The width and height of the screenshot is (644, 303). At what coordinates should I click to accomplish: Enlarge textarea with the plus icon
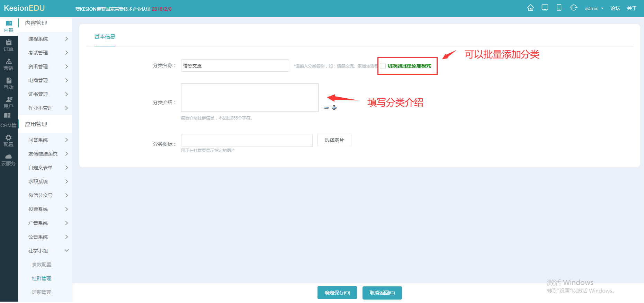[334, 108]
